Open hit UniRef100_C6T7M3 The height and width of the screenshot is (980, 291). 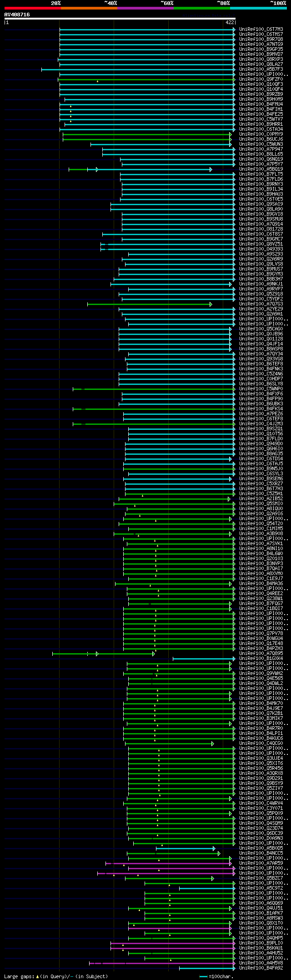[261, 29]
